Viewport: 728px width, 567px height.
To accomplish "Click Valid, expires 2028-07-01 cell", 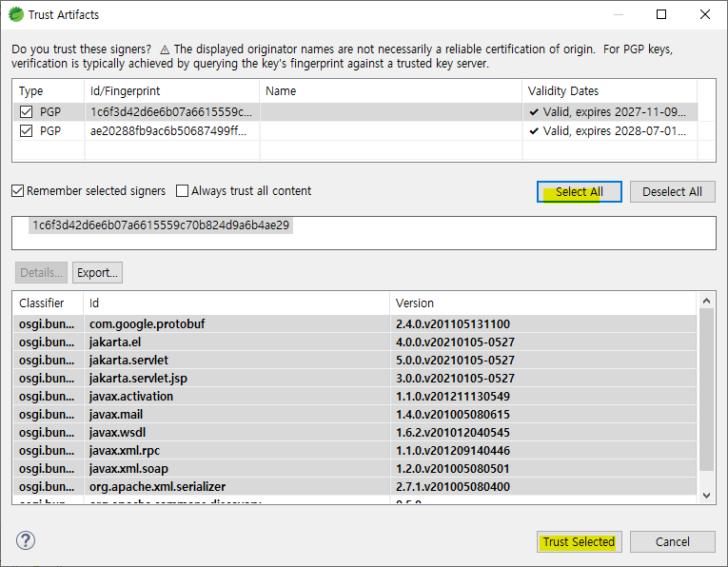I will [x=610, y=131].
